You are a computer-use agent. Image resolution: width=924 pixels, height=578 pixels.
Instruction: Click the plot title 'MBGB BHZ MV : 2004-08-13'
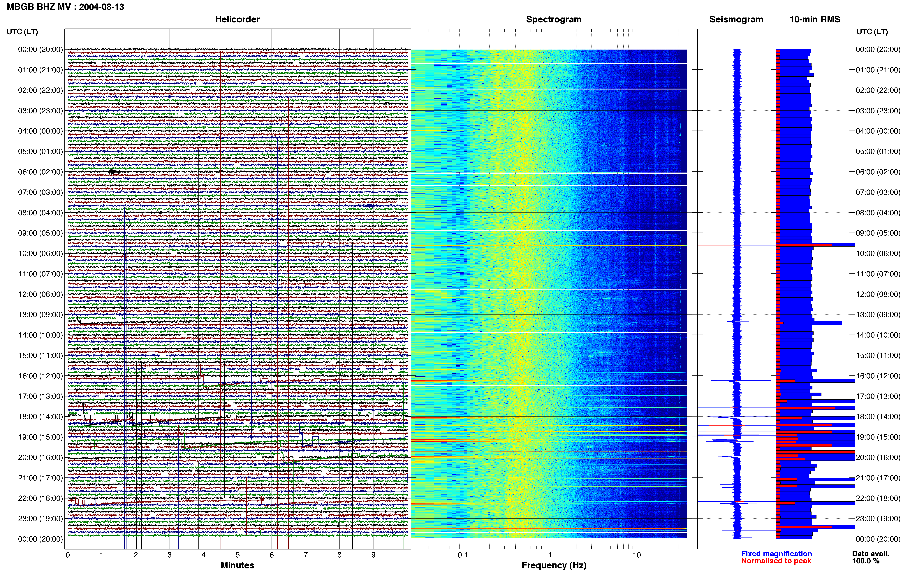(x=65, y=7)
